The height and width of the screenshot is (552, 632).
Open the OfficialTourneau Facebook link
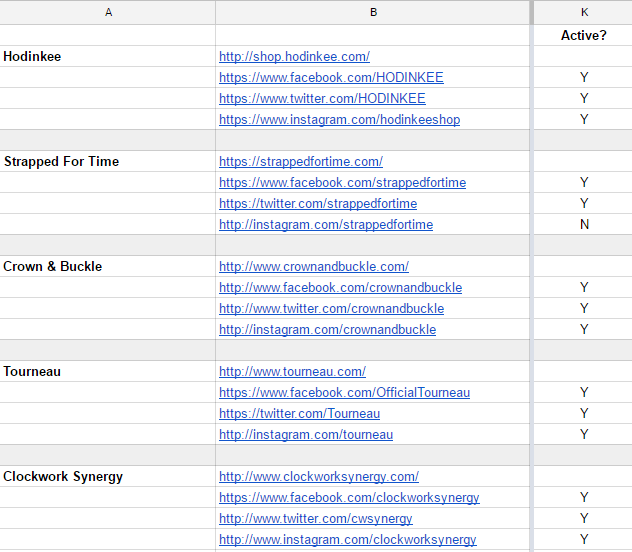click(344, 393)
